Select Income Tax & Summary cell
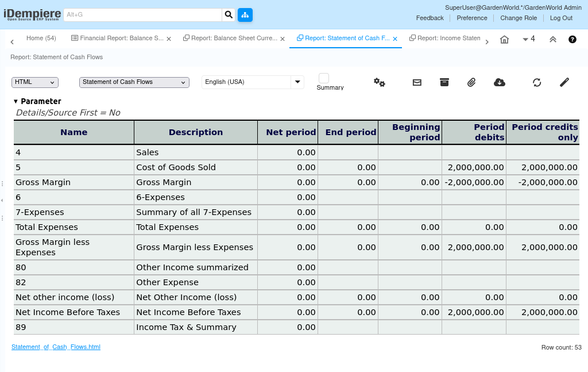The width and height of the screenshot is (588, 372). [196, 327]
